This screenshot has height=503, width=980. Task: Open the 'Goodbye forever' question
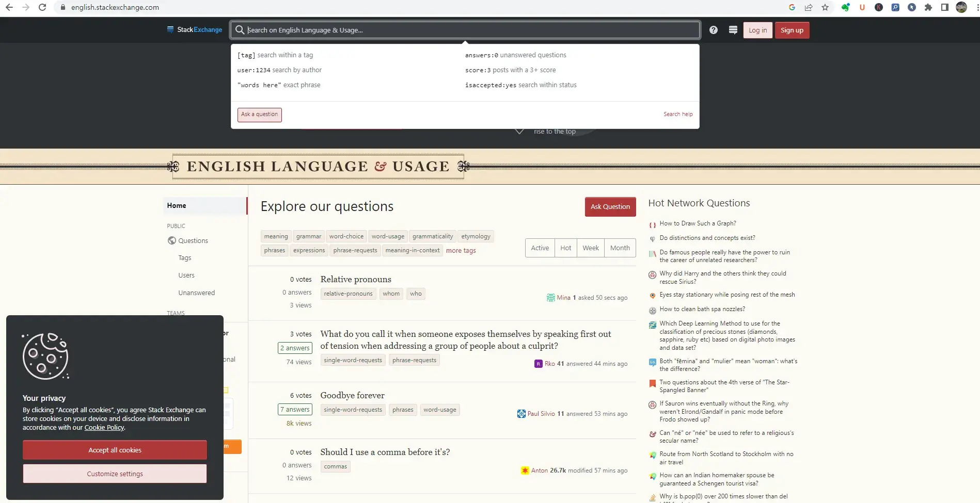(x=353, y=395)
